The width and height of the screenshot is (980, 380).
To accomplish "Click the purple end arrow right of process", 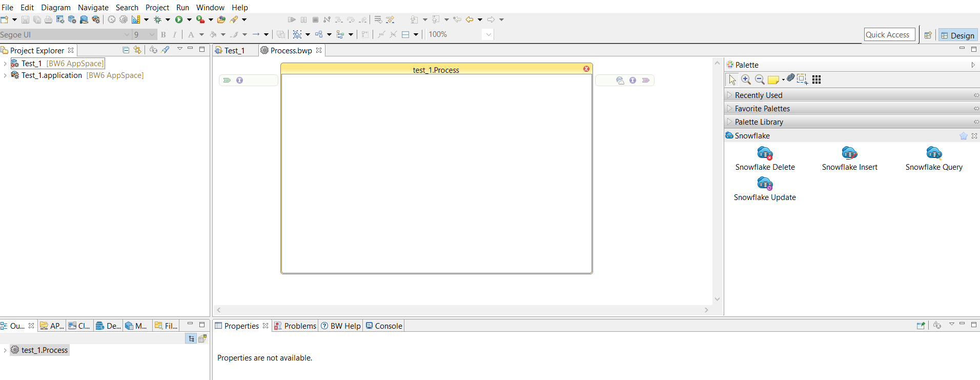I will 646,81.
